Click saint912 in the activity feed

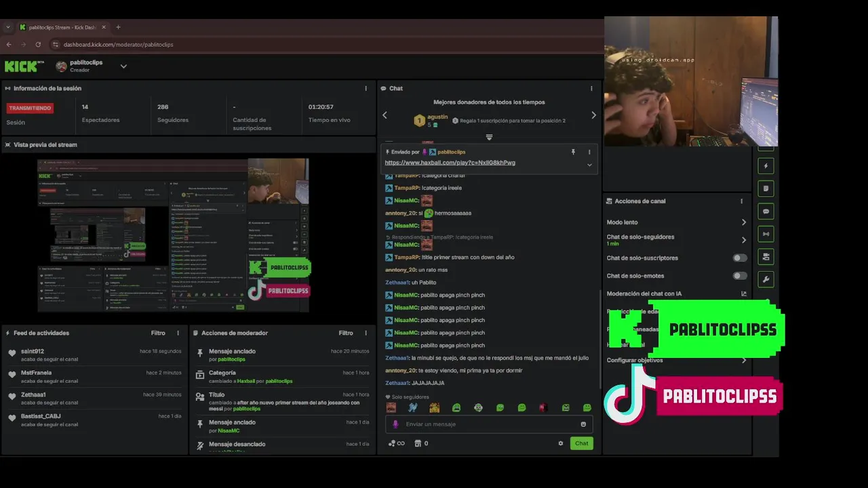click(33, 351)
